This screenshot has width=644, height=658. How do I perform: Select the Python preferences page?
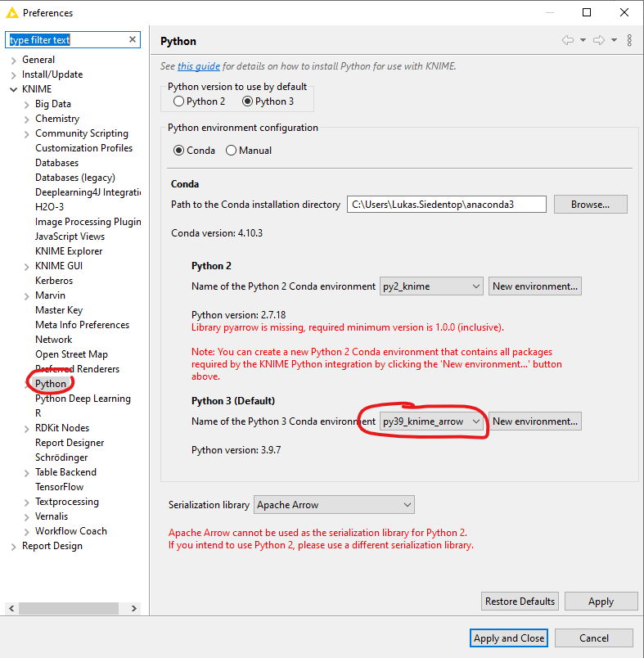coord(51,384)
